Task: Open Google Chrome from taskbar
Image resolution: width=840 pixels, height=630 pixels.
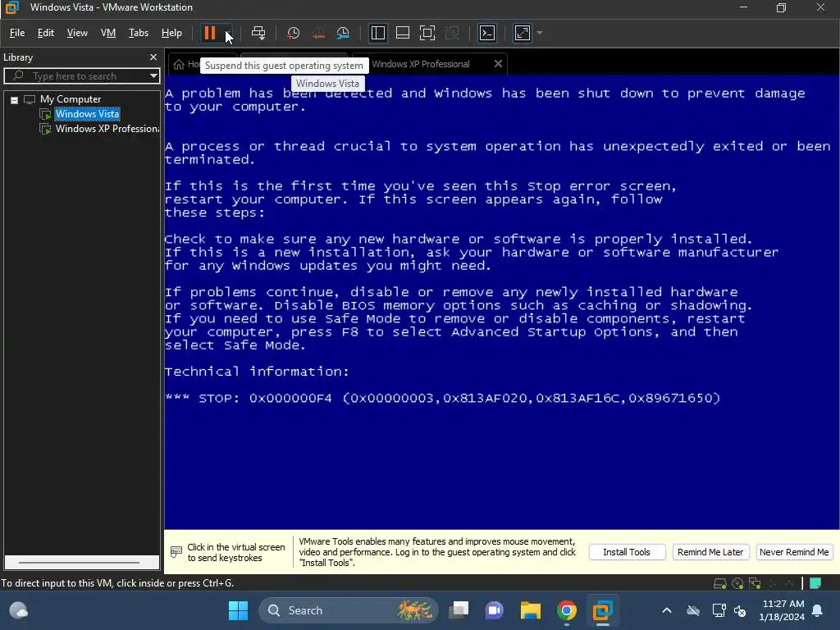Action: (566, 610)
